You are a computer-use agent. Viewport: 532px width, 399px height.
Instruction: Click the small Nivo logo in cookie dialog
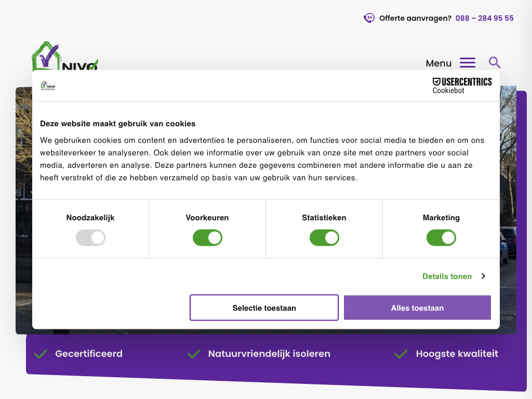tap(48, 86)
